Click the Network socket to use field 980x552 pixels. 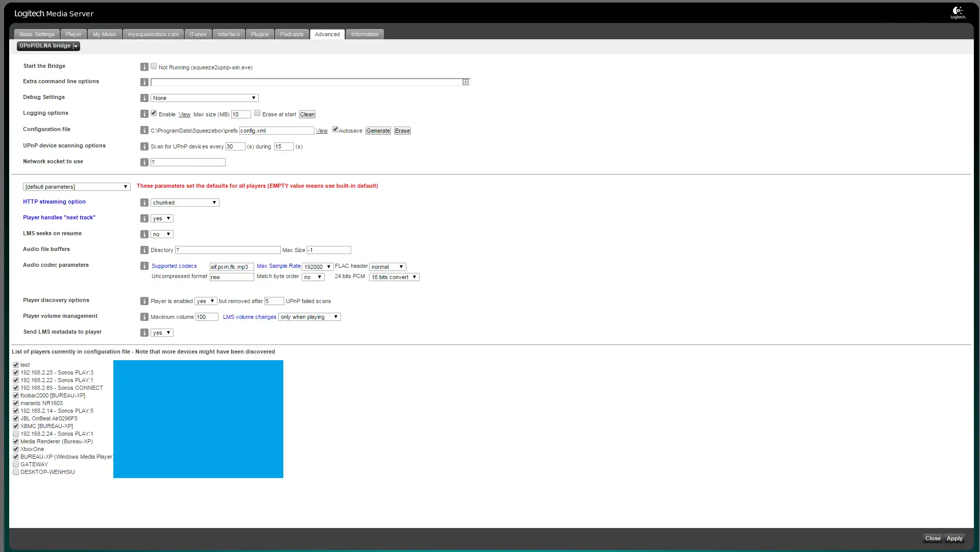(x=188, y=162)
